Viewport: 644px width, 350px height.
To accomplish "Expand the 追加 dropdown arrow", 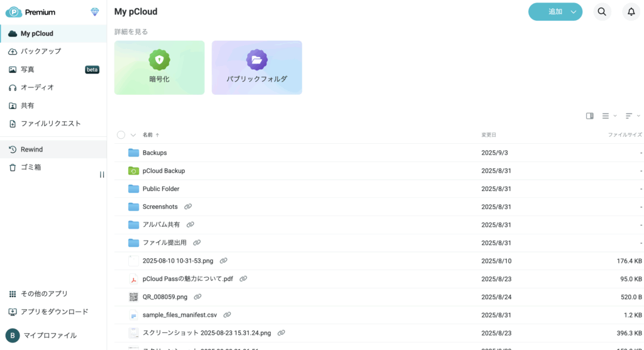I will click(x=574, y=12).
